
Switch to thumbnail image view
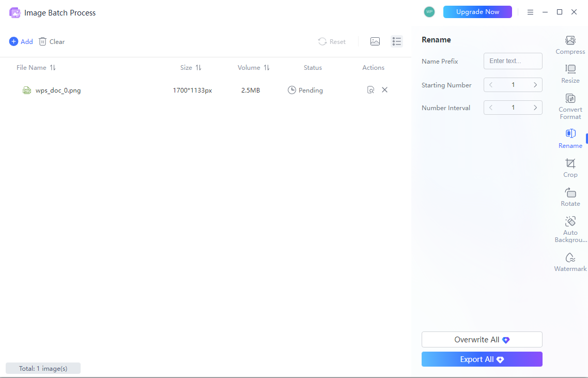(375, 41)
